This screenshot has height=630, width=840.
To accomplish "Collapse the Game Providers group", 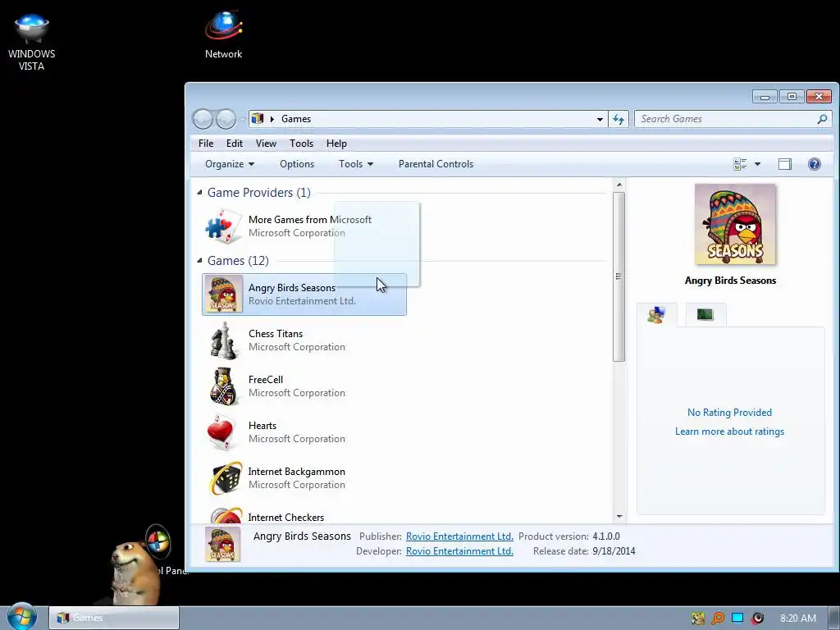I will (200, 192).
